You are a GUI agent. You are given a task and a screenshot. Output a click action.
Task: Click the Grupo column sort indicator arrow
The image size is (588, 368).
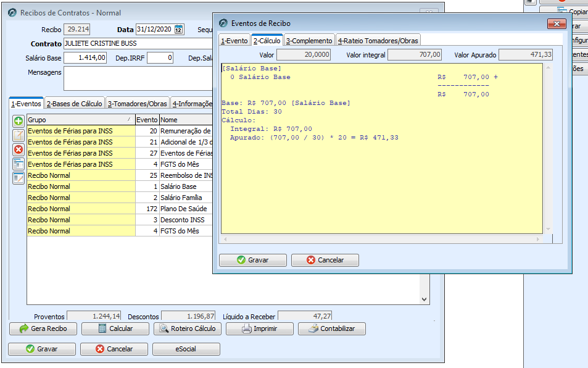[x=129, y=119]
